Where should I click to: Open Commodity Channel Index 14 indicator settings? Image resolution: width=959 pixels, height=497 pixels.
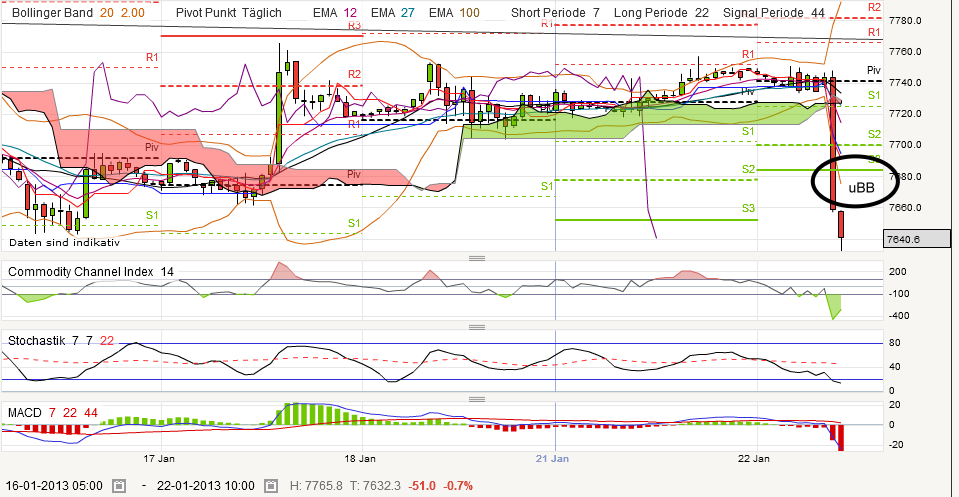point(91,271)
